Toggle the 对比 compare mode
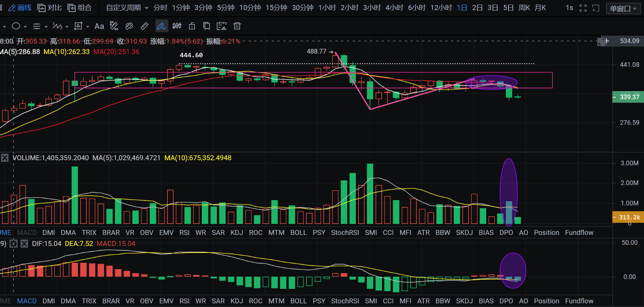The height and width of the screenshot is (307, 644). pyautogui.click(x=49, y=8)
